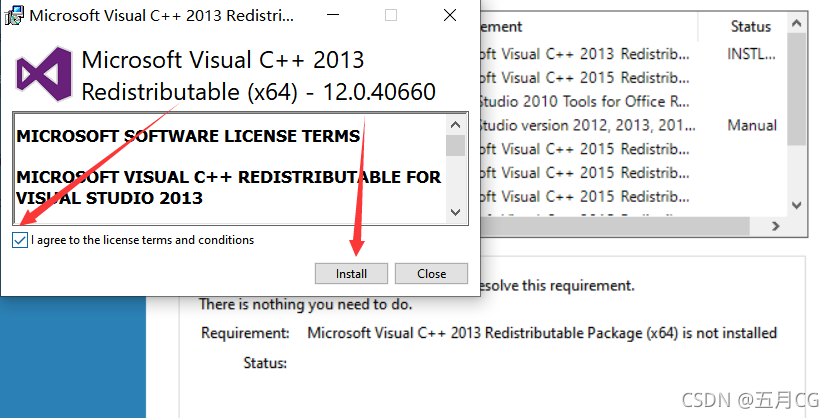
Task: Select Visual C++ 2013 Redistrib row in list
Action: 583,54
